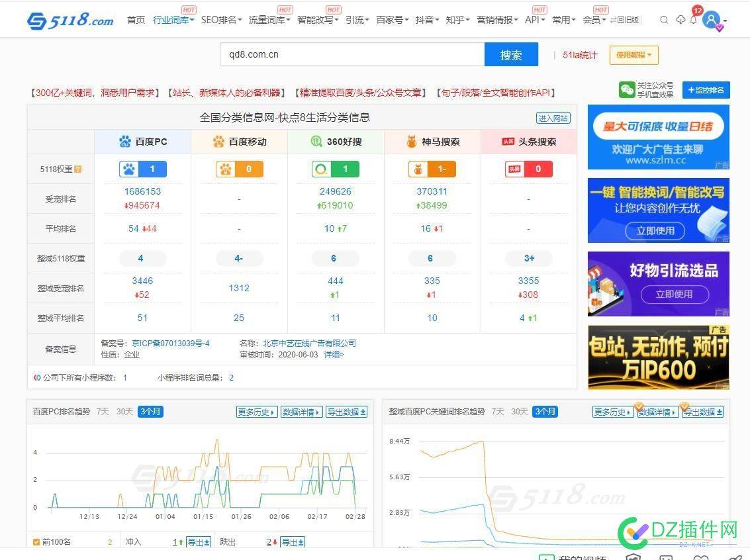Click the 头条搜索 logo icon
750x560 pixels.
tap(508, 142)
